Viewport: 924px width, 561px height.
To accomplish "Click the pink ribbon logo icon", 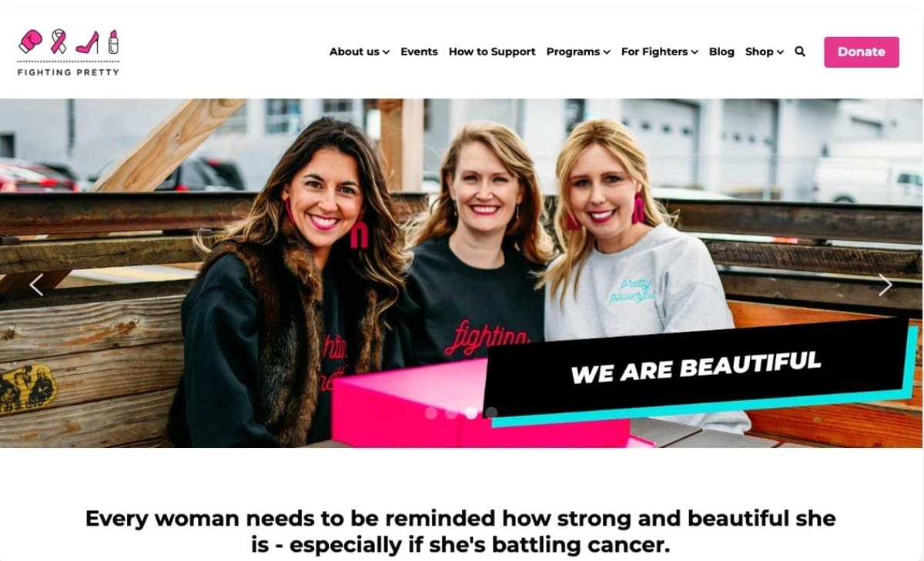I will point(59,41).
